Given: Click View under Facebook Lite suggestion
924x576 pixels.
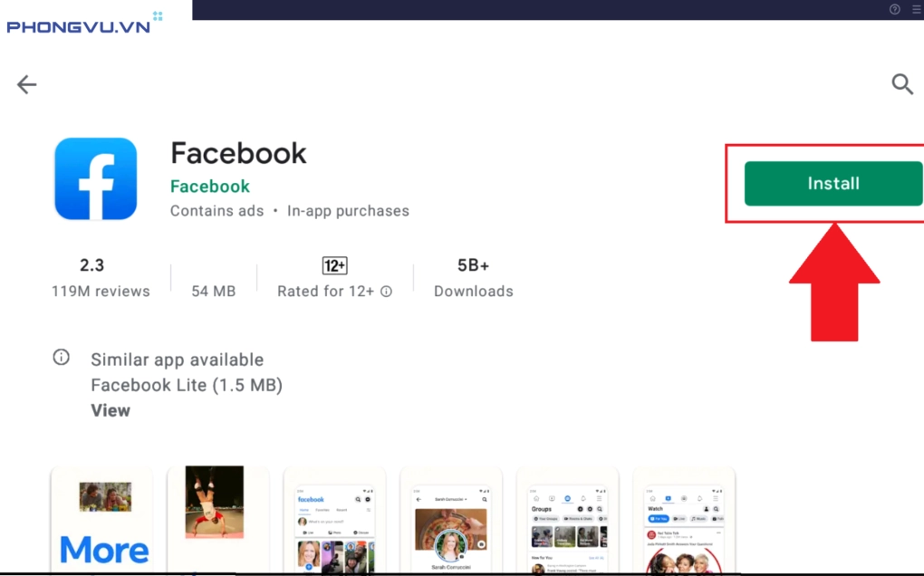Looking at the screenshot, I should (110, 410).
